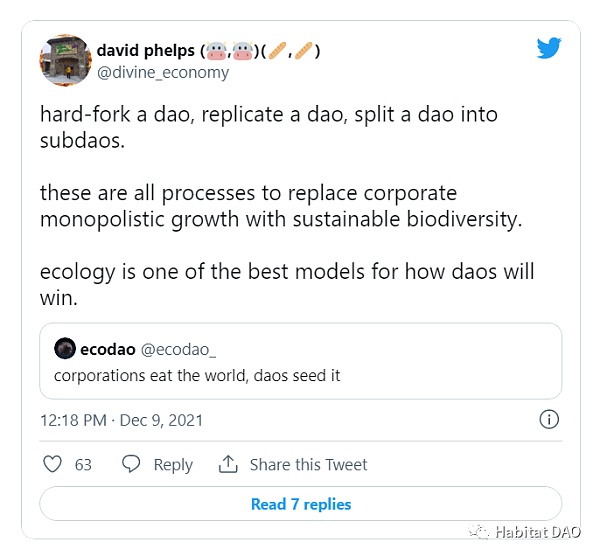Click david phelps profile avatar
This screenshot has height=556, width=600.
(62, 60)
